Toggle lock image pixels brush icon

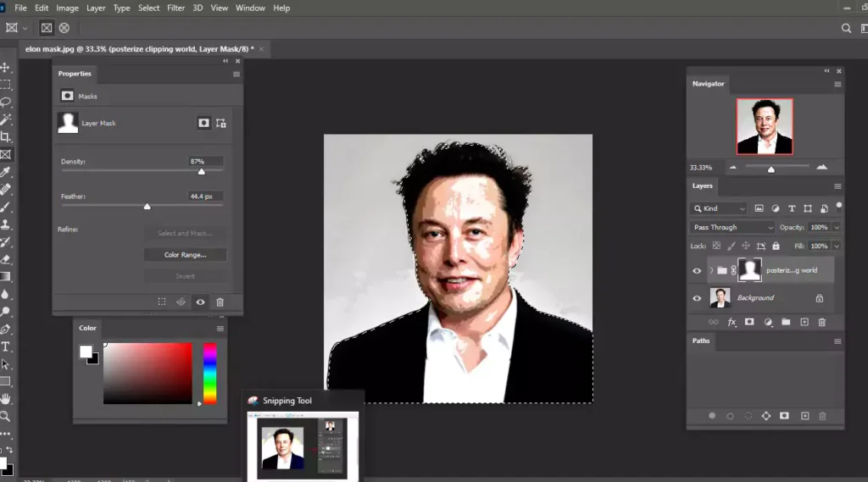click(732, 246)
